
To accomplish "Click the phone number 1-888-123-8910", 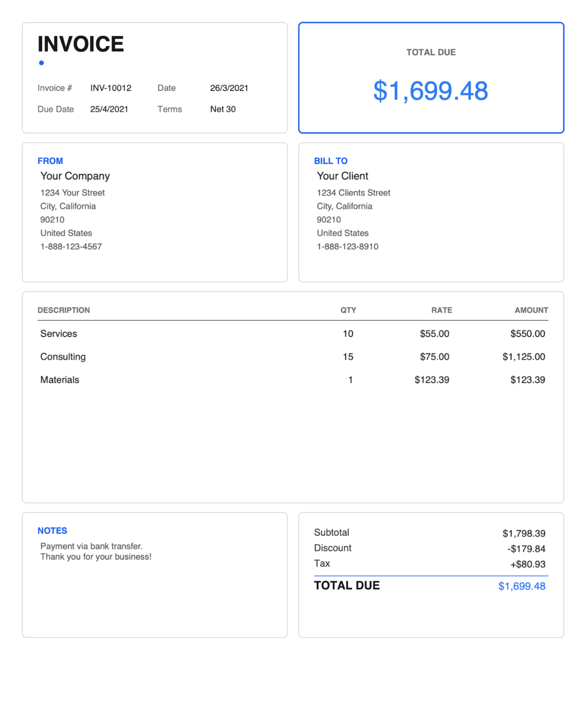I will tap(348, 247).
